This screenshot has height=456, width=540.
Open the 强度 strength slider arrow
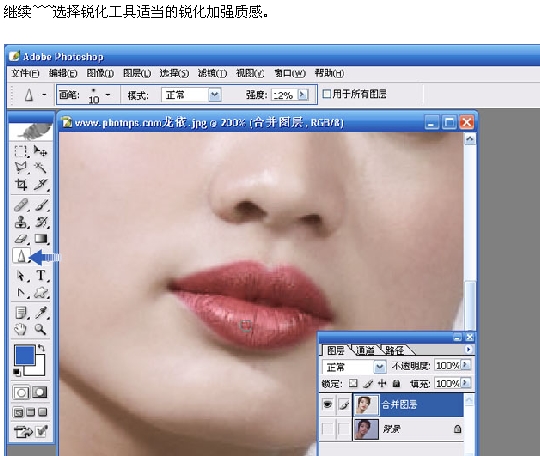303,94
